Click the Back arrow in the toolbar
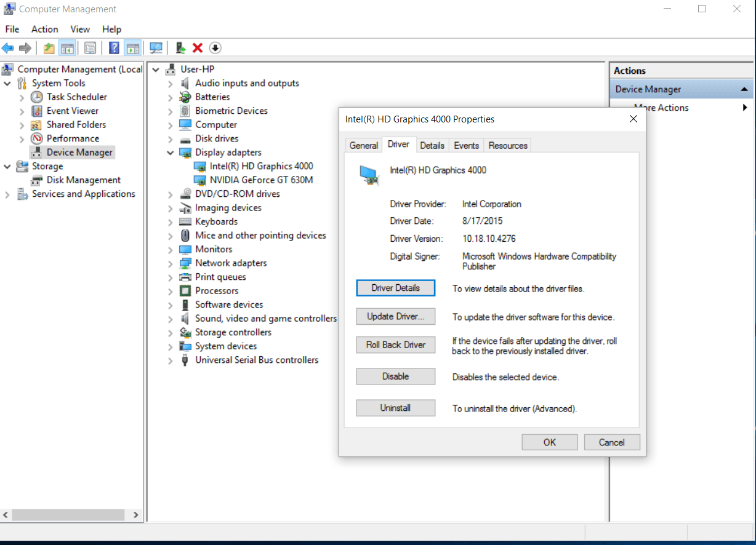The height and width of the screenshot is (545, 756). (x=8, y=48)
